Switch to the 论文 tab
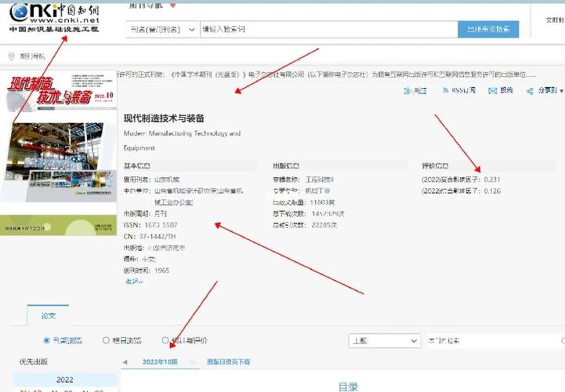 coord(48,316)
